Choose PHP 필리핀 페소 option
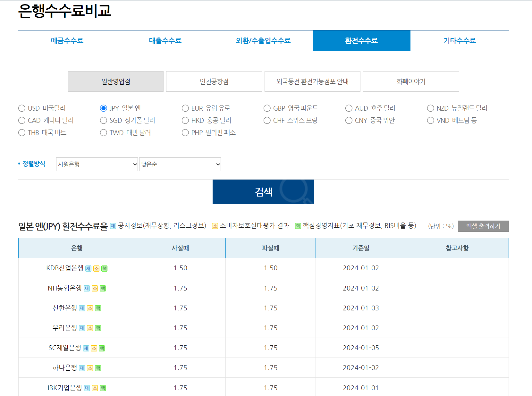 (x=185, y=133)
